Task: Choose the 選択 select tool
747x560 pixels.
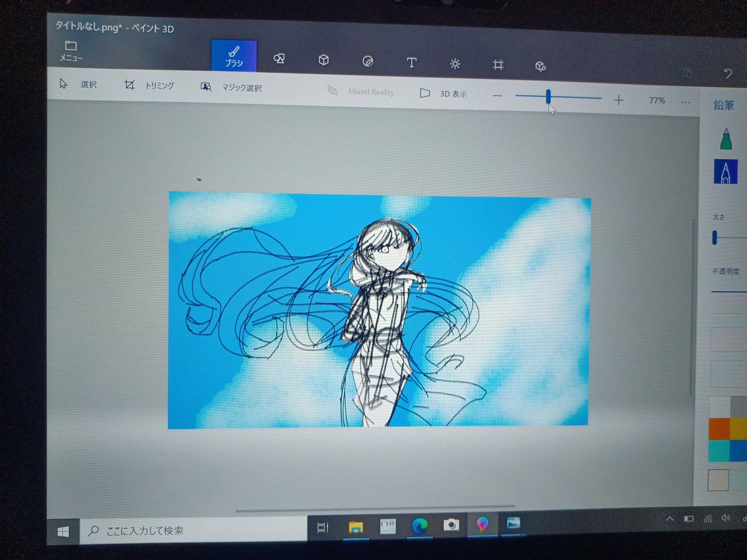Action: click(78, 84)
